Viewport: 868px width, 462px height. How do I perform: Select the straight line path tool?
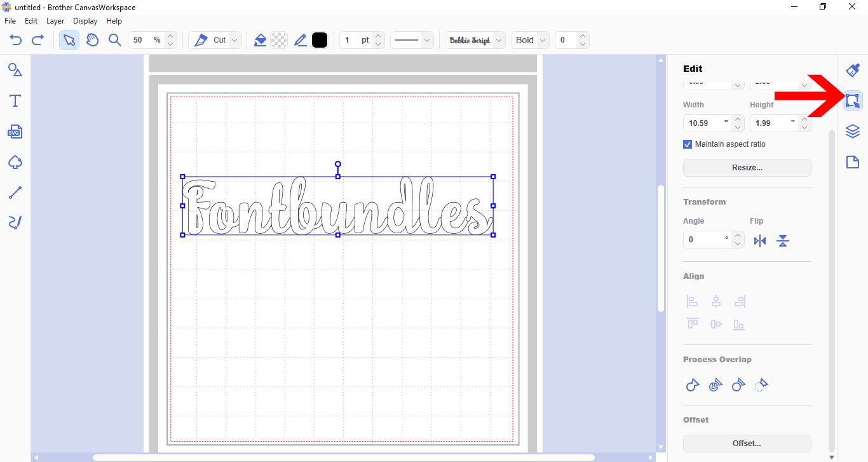click(15, 193)
